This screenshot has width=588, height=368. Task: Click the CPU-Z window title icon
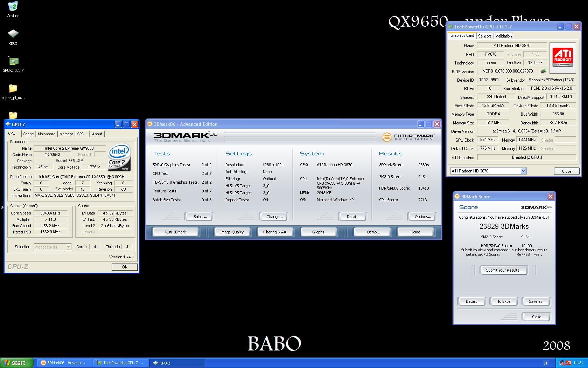8,124
